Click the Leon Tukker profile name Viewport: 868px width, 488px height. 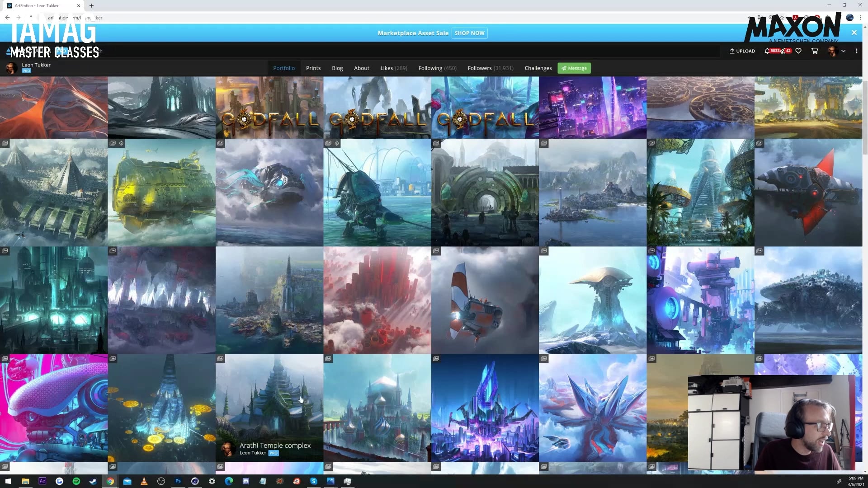coord(36,65)
